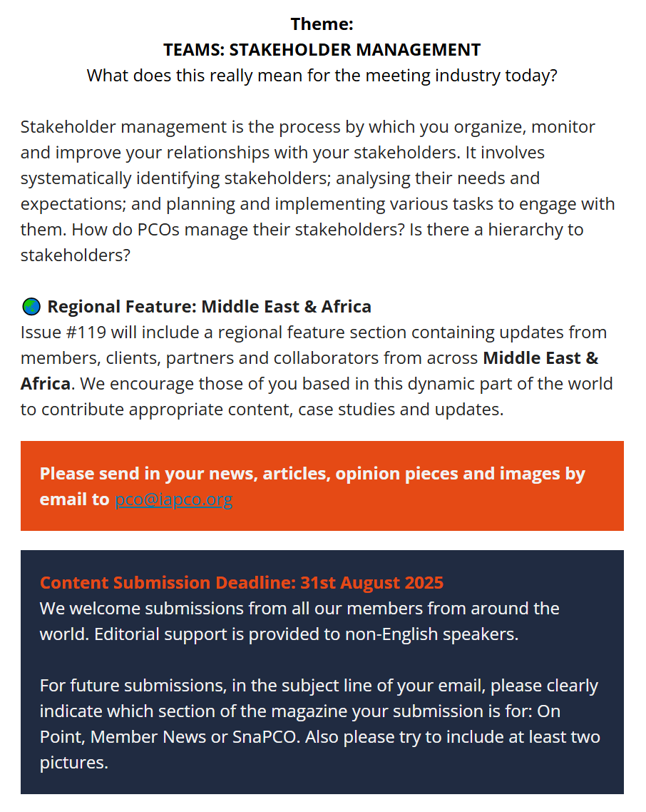Click the globe icon beside Regional Feature
646x812 pixels.
(31, 308)
